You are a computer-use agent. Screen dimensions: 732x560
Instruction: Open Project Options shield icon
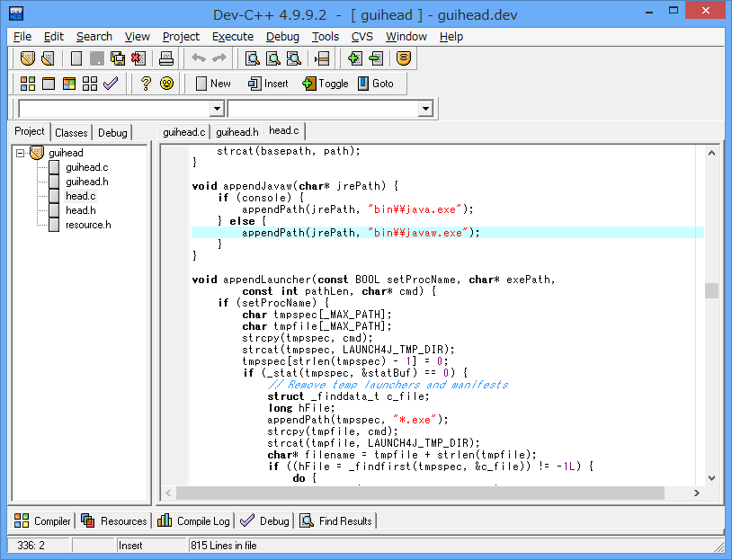coord(404,58)
